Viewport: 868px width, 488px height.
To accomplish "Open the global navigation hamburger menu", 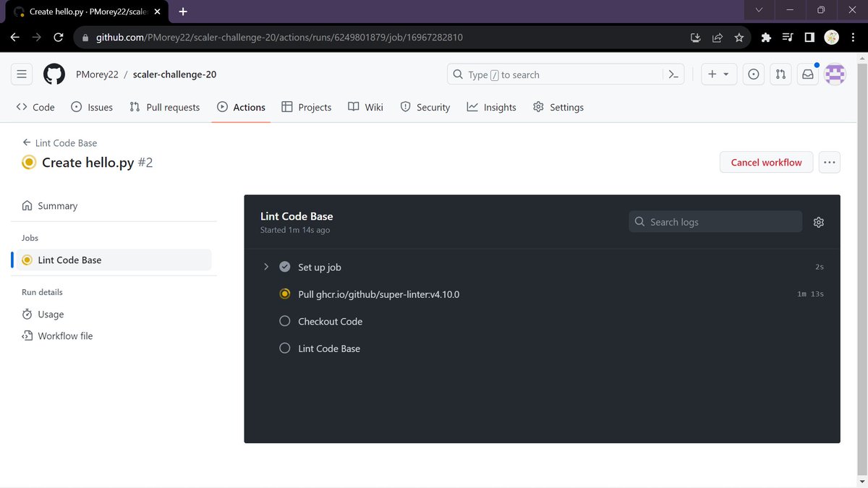I will click(21, 74).
